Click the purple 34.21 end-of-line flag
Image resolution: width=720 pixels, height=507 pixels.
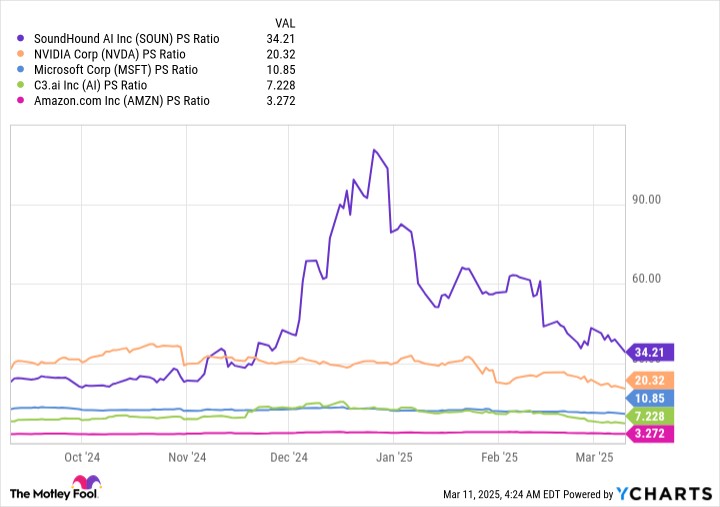pyautogui.click(x=650, y=352)
